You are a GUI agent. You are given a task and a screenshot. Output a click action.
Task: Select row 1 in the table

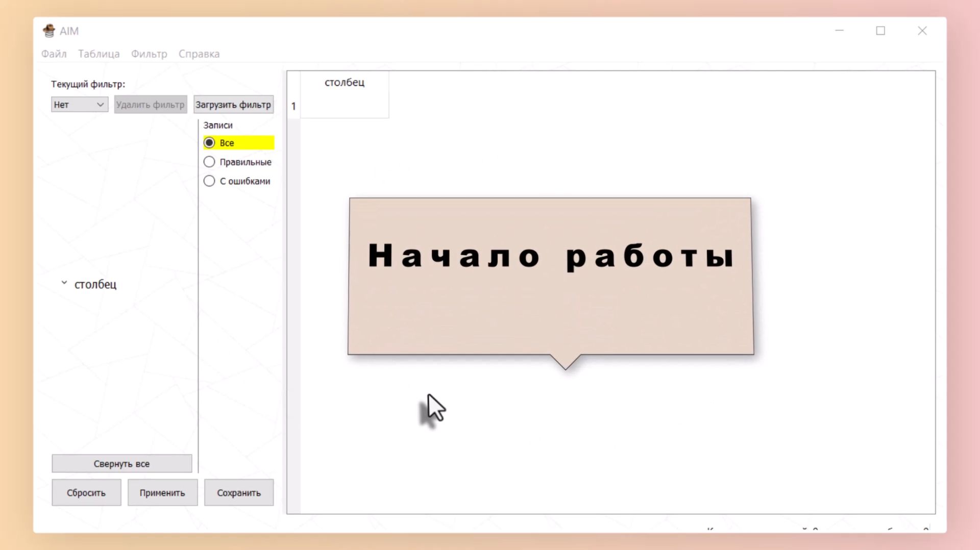click(x=293, y=106)
